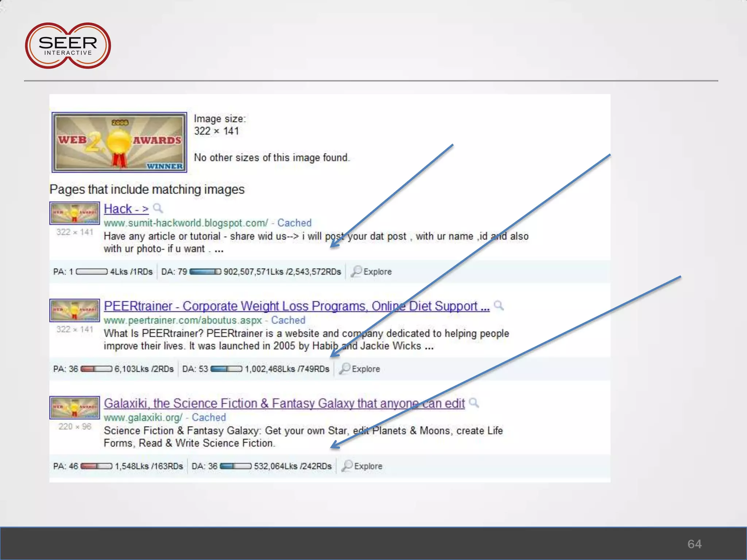Open Cached link for peertrainer.com result
The height and width of the screenshot is (560, 747).
[288, 320]
